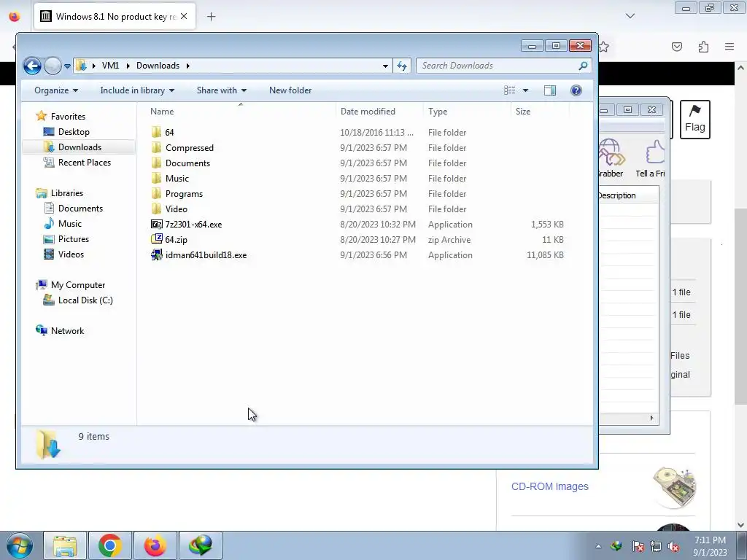This screenshot has height=560, width=747.
Task: Open File Explorer from the taskbar
Action: [65, 545]
